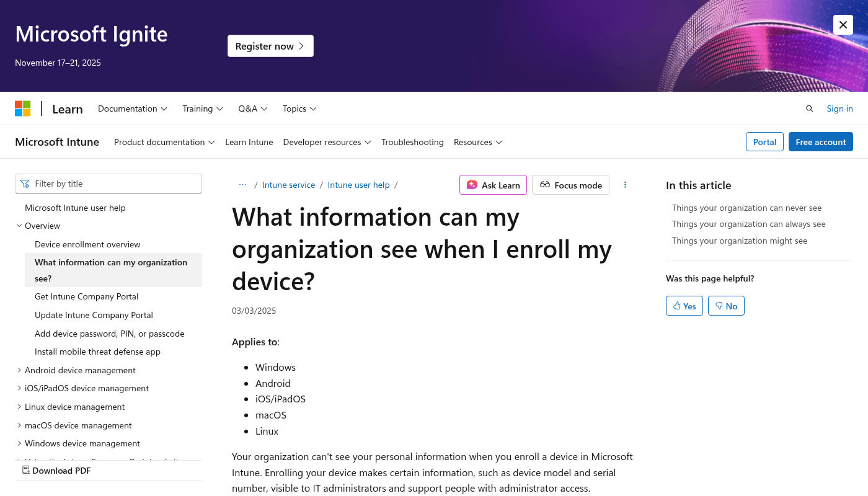This screenshot has width=868, height=496.
Task: Open the Ask Learn assistant
Action: [493, 185]
